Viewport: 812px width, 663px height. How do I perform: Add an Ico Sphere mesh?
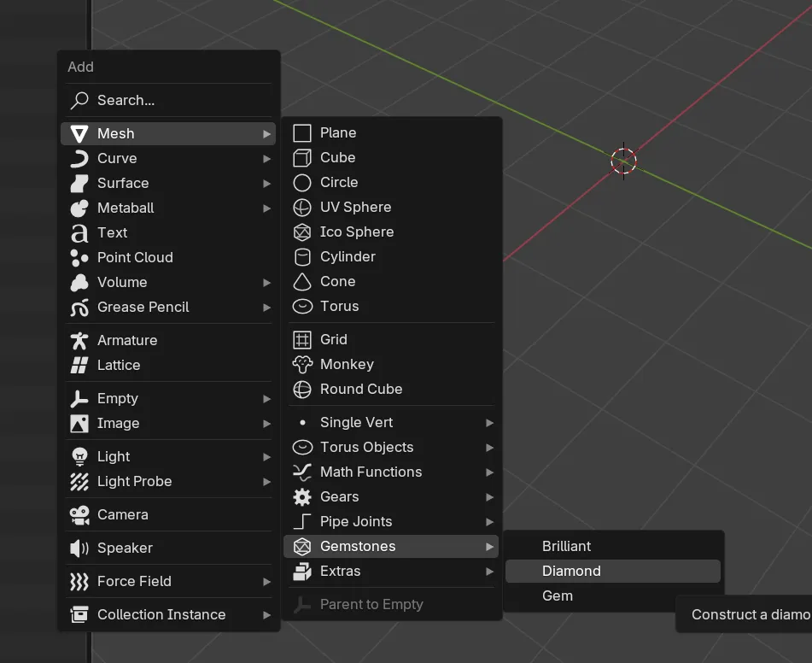[356, 232]
